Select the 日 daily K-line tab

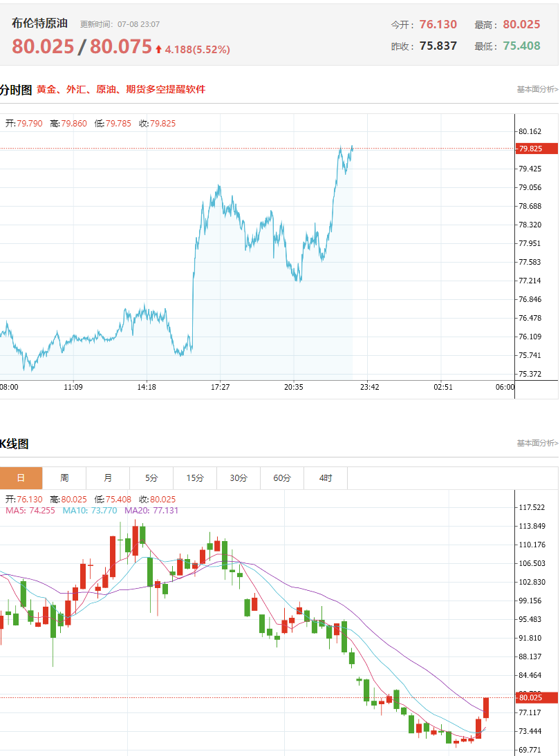pos(21,478)
